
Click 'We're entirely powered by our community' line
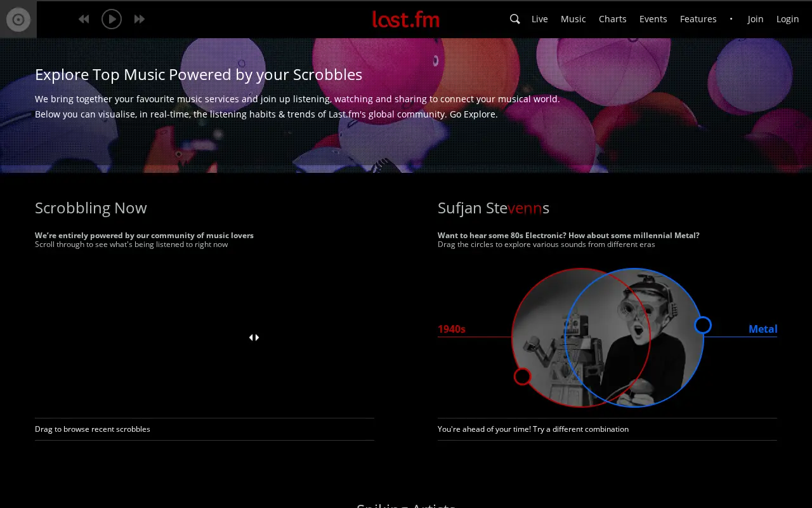144,236
